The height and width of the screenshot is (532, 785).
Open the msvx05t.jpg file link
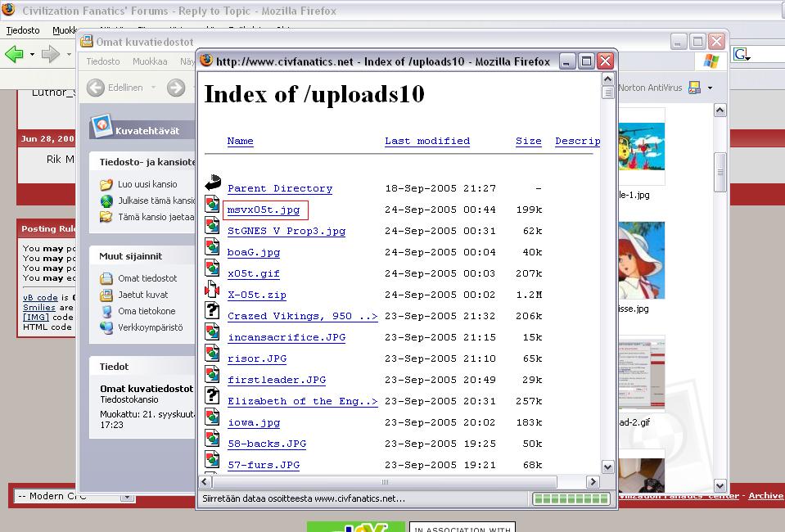(264, 210)
